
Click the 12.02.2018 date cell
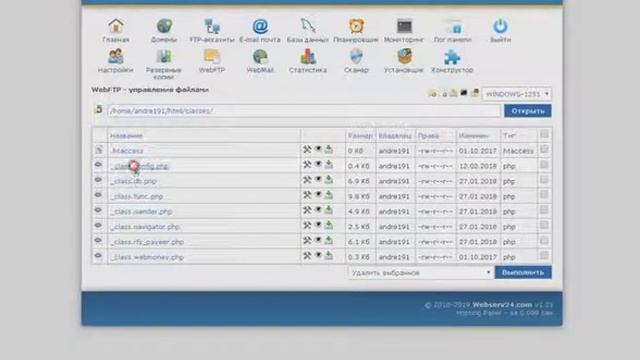(x=478, y=166)
